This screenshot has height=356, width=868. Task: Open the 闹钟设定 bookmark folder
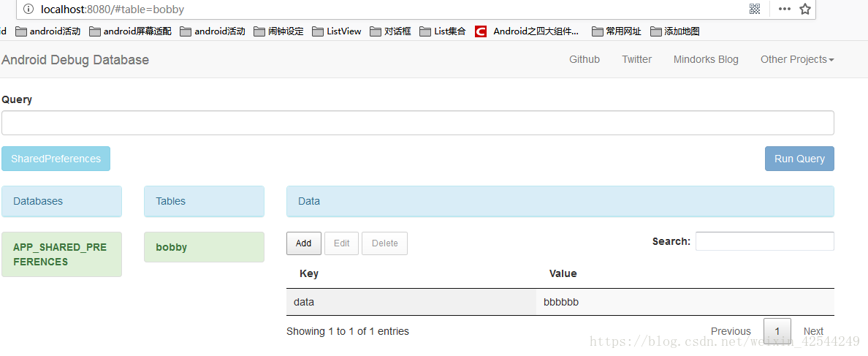(279, 31)
